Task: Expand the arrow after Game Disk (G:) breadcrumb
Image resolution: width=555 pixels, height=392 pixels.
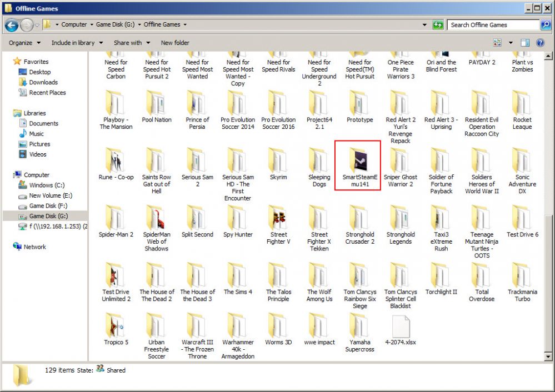Action: (x=139, y=25)
